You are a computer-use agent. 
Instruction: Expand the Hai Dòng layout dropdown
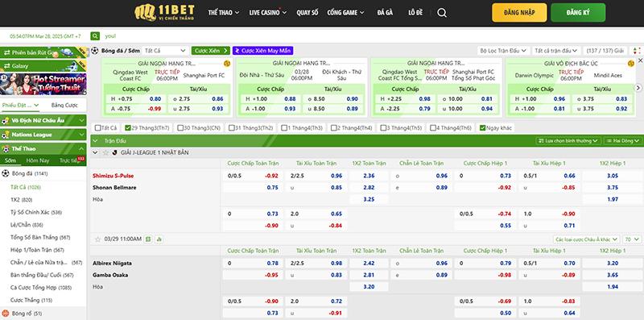623,141
